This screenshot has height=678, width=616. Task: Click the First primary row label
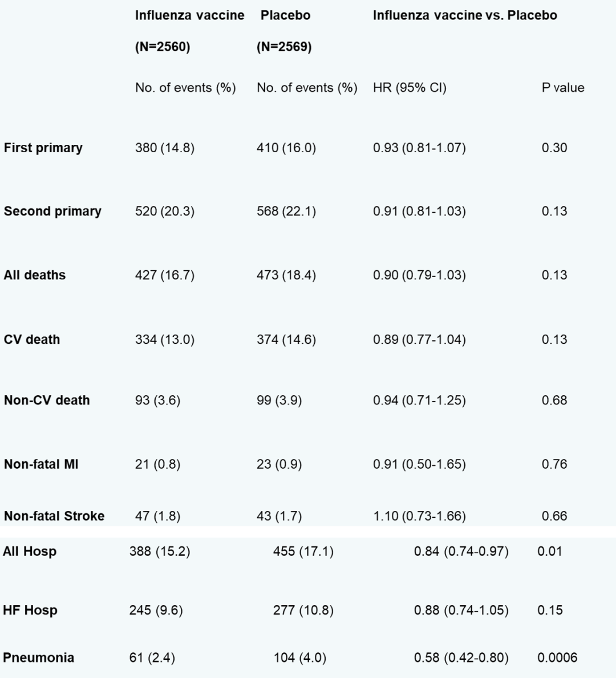pos(43,148)
